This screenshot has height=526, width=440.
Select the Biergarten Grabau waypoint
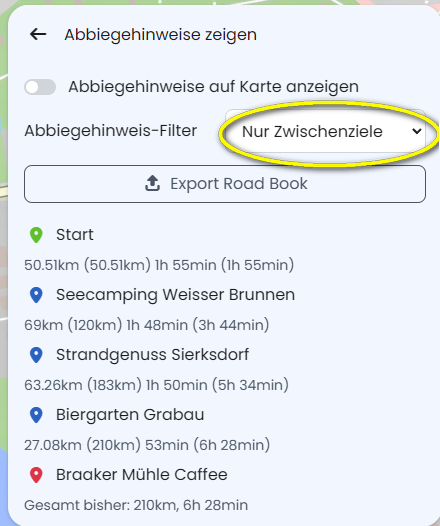click(130, 415)
